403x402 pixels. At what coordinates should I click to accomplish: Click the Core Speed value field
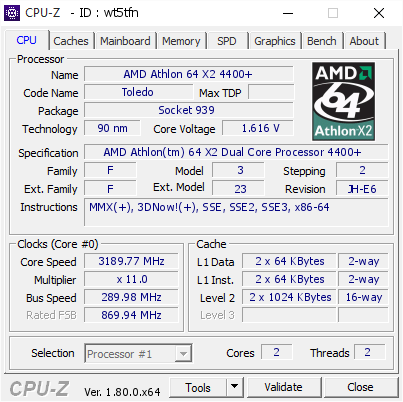[131, 261]
